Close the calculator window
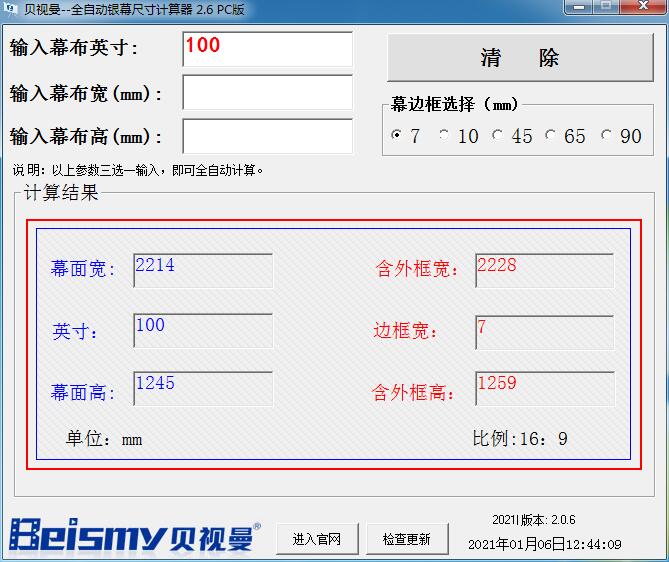 click(x=643, y=7)
